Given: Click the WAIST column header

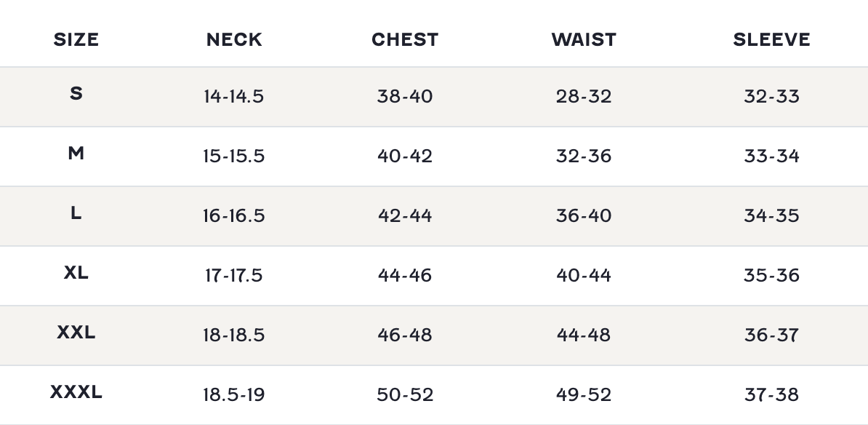Looking at the screenshot, I should [x=584, y=39].
